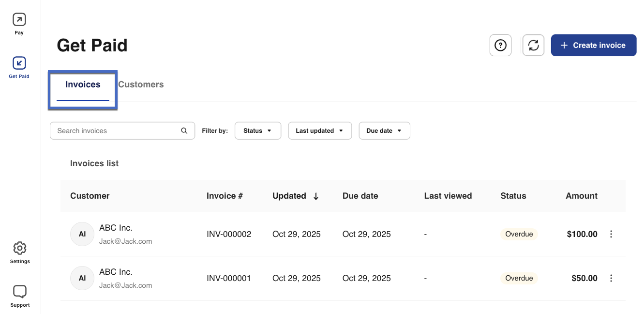644x314 pixels.
Task: Open three-dot menu for INV-000001
Action: click(x=611, y=278)
